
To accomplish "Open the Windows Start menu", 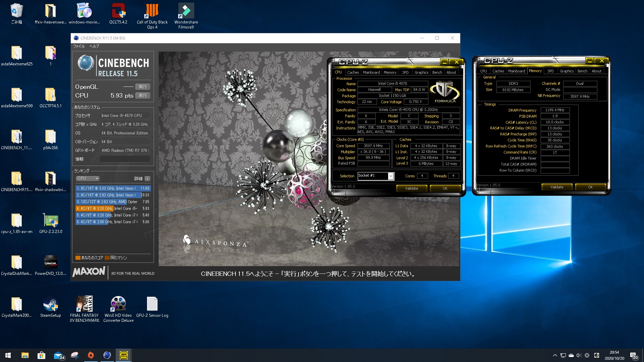I will click(8, 355).
